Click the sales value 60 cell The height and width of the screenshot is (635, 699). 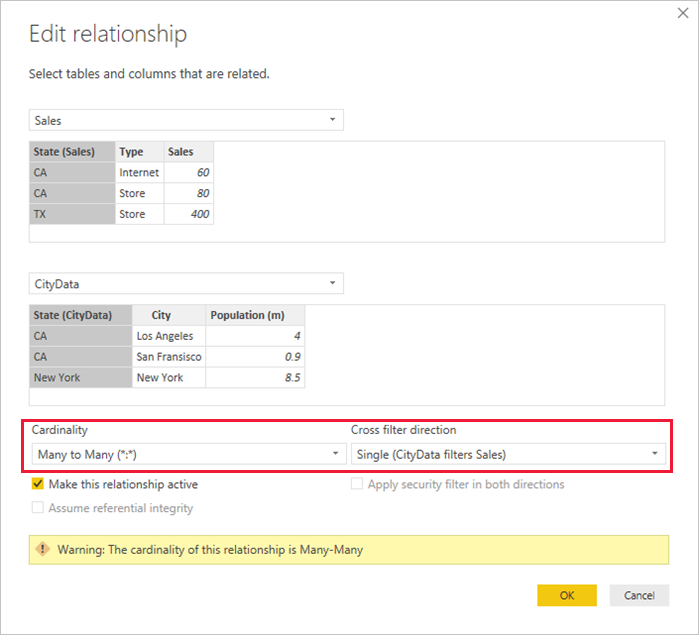(x=189, y=173)
